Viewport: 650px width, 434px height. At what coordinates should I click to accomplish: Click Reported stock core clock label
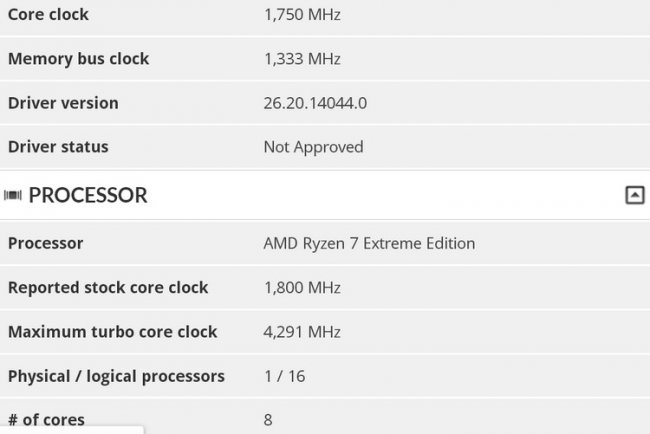[x=108, y=287]
